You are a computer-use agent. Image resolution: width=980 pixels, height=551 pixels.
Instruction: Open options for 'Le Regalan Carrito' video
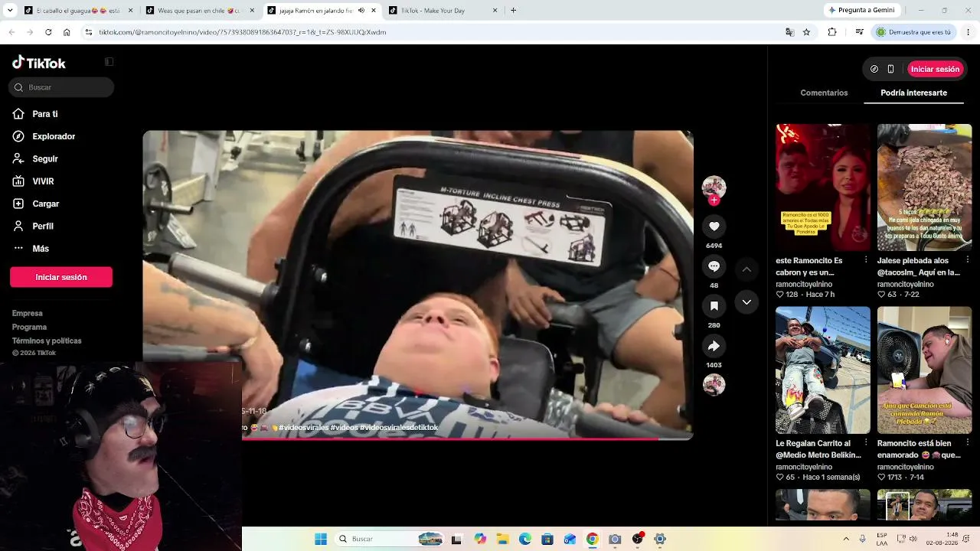click(866, 442)
